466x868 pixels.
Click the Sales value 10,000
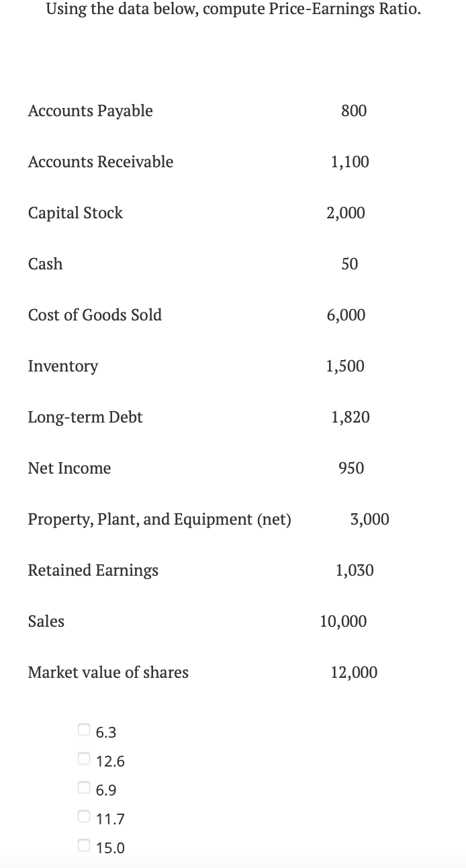(343, 621)
